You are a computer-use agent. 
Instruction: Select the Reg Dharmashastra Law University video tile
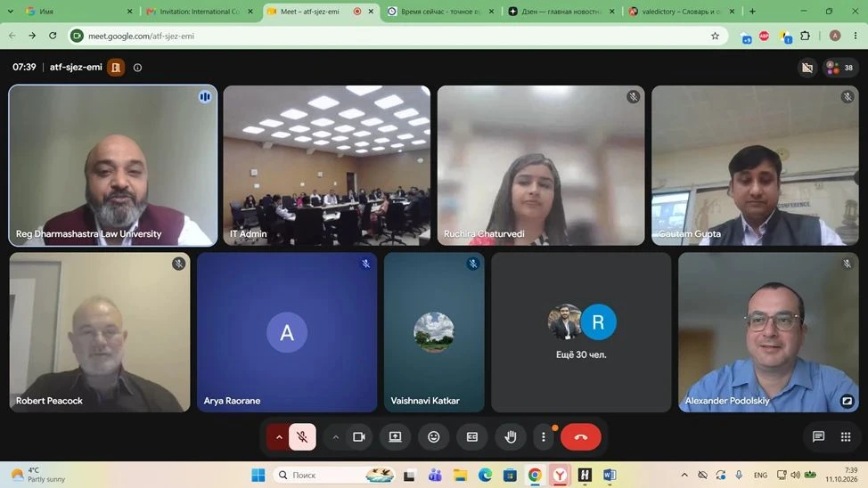click(x=113, y=165)
